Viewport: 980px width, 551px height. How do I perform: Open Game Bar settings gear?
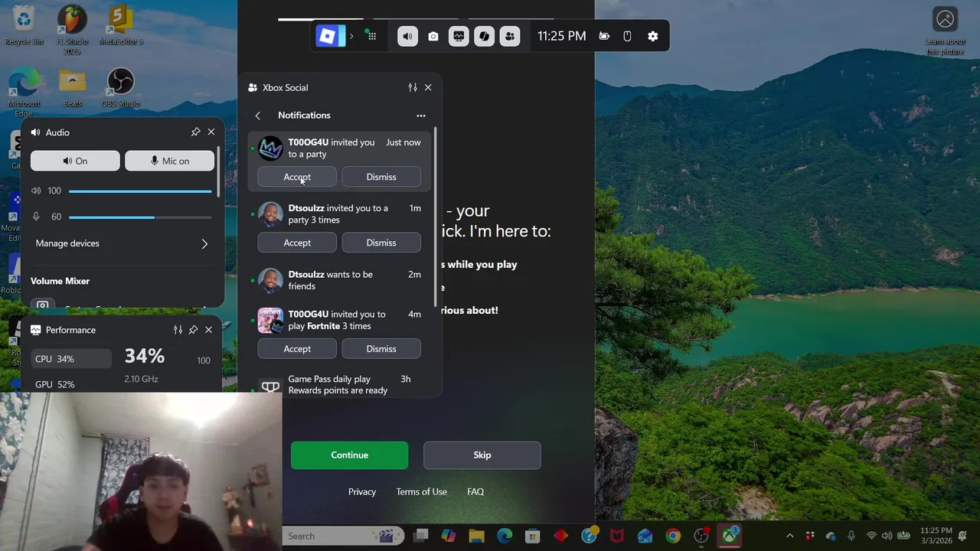pos(653,36)
